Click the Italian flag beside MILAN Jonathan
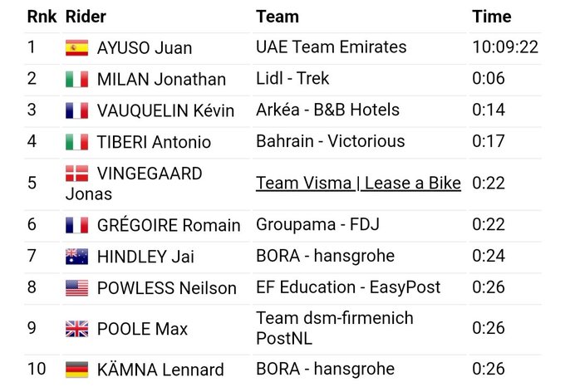Viewport: 565px width, 392px height. tap(77, 79)
